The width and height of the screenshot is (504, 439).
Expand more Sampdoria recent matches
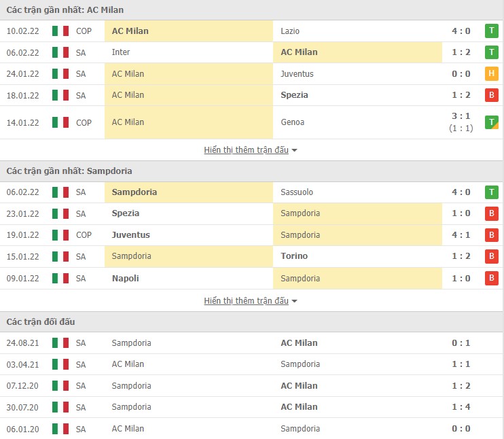coord(251,301)
